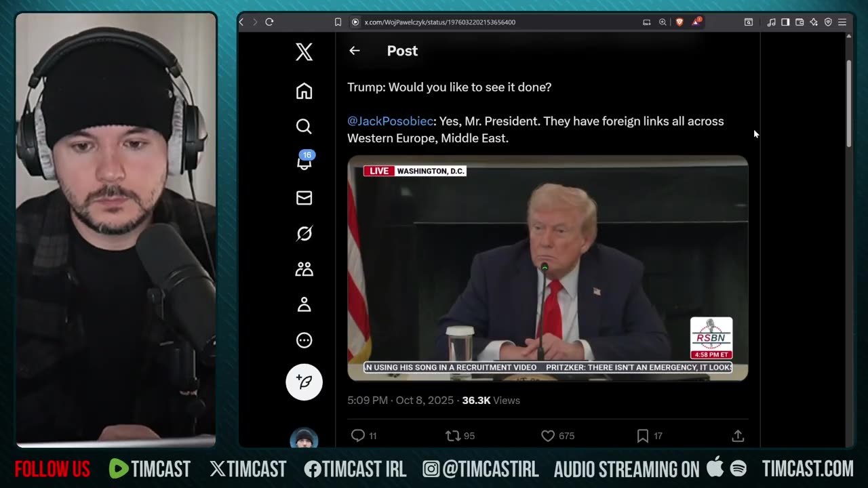
Task: Open the Messages envelope icon
Action: tap(304, 197)
